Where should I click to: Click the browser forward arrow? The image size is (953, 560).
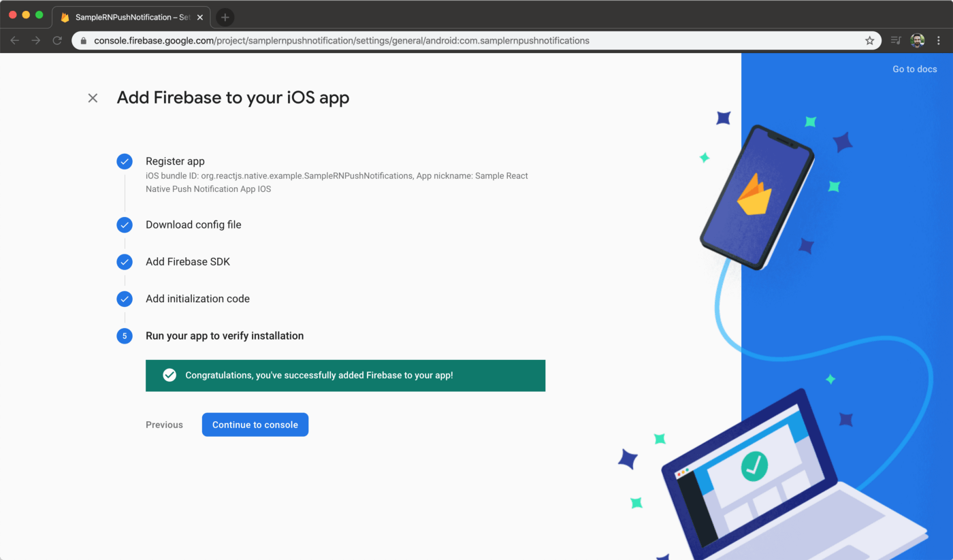pos(36,41)
